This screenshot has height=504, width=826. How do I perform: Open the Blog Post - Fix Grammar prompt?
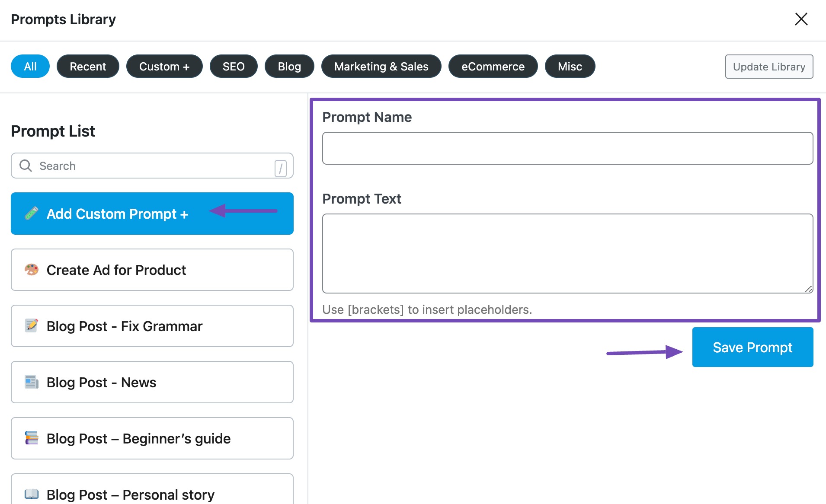pyautogui.click(x=124, y=326)
